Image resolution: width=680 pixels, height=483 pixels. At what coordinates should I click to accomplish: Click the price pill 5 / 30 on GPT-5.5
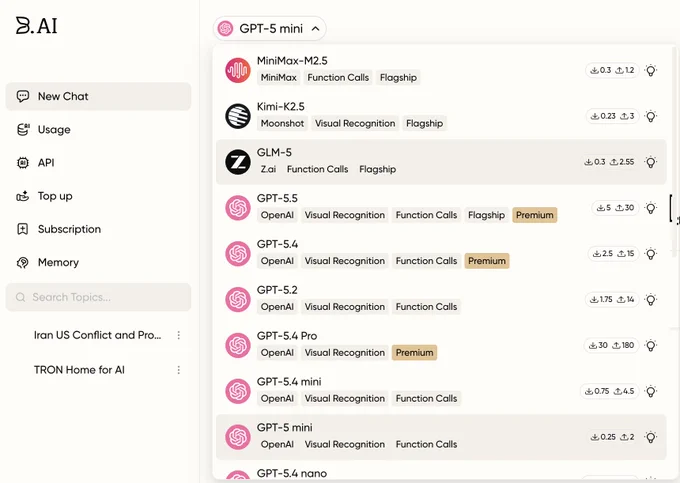615,208
